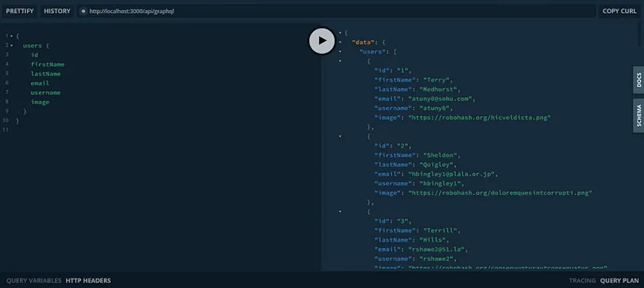Collapse the users block fold arrow in the editor
The height and width of the screenshot is (288, 644).
(x=11, y=45)
